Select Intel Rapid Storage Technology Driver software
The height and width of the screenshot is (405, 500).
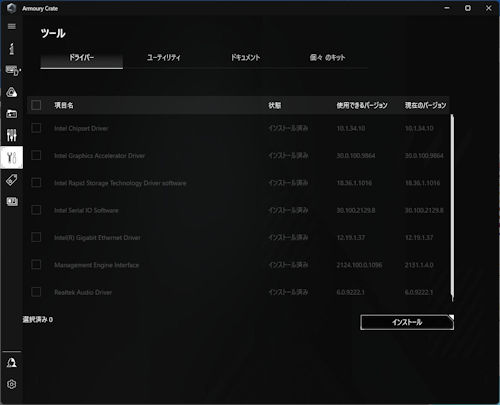[x=120, y=183]
